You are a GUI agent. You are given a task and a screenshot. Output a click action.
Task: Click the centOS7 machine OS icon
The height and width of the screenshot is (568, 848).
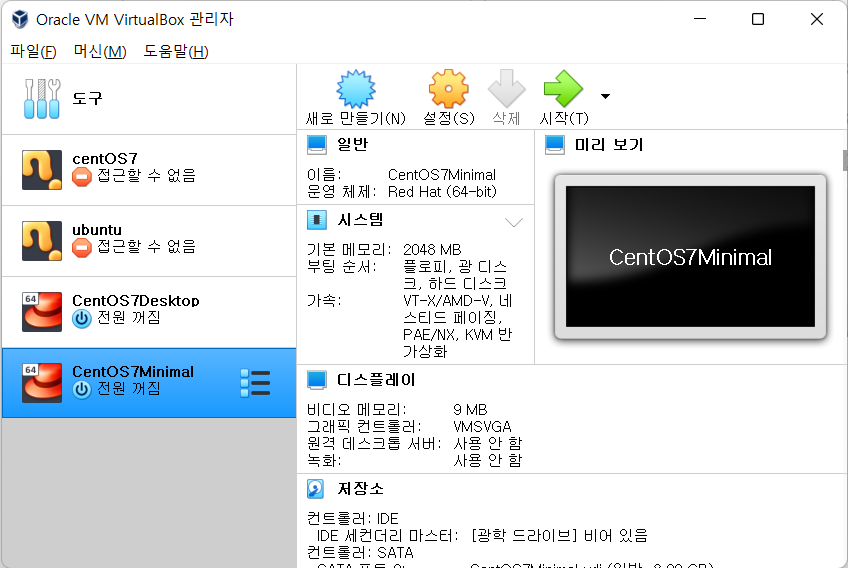pos(42,170)
